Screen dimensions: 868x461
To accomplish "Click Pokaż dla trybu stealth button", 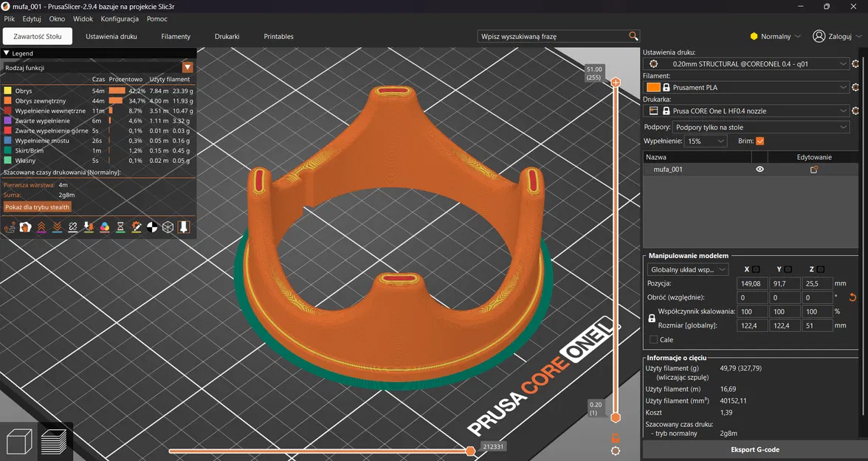I will (x=38, y=207).
